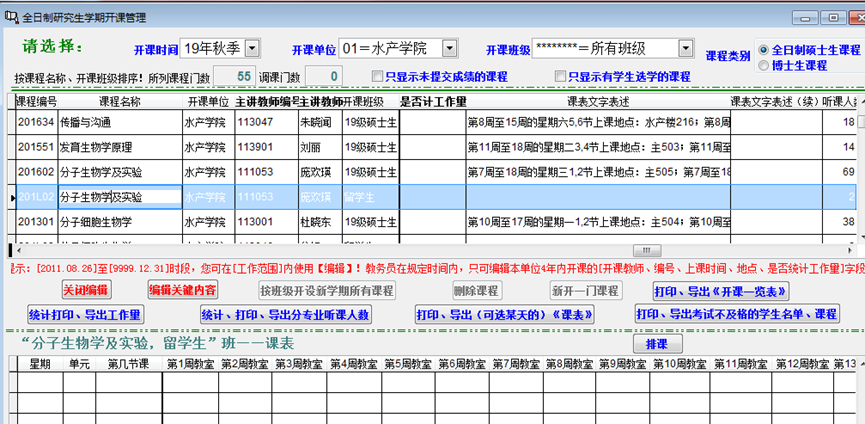Click the 编辑关键内容 button

182,290
